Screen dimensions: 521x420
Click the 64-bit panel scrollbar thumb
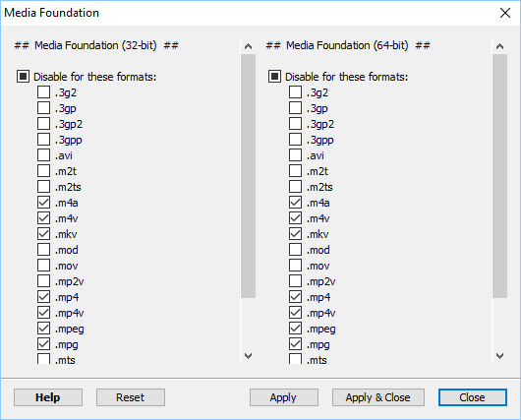499,176
